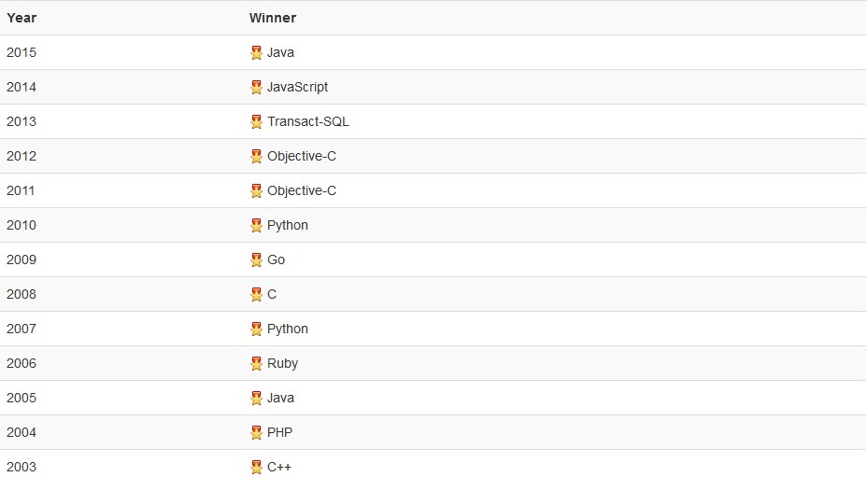The height and width of the screenshot is (491, 868).
Task: Click the year 2014 cell
Action: [21, 87]
